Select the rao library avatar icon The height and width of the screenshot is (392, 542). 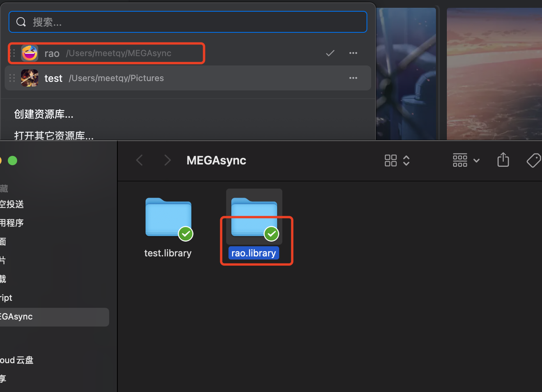point(30,53)
